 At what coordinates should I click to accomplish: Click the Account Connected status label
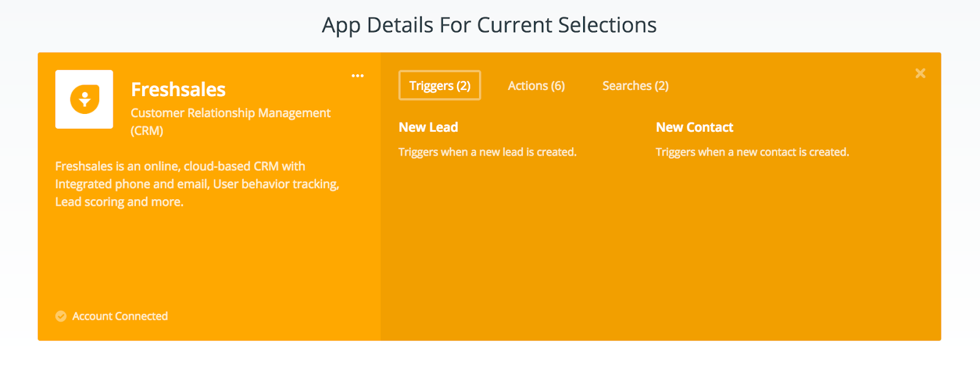(120, 316)
